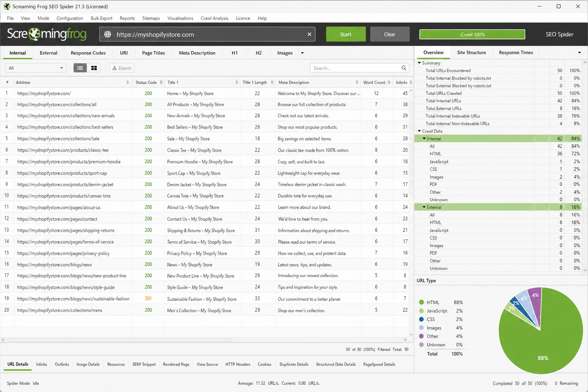Screen dimensions: 588x392
Task: Open the Structured Data Details bottom tab
Action: pos(336,364)
